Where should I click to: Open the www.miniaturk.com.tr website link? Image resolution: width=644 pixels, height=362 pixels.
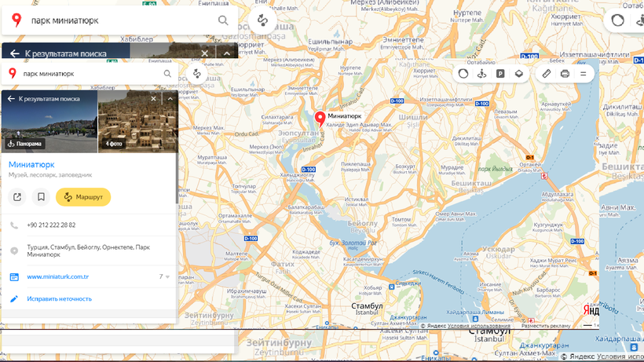pyautogui.click(x=57, y=276)
